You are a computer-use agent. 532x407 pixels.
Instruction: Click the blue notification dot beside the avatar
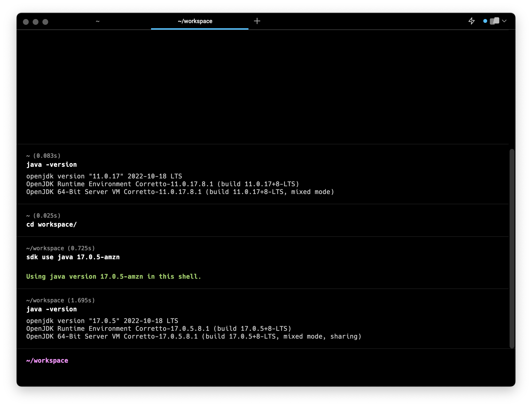[x=485, y=21]
